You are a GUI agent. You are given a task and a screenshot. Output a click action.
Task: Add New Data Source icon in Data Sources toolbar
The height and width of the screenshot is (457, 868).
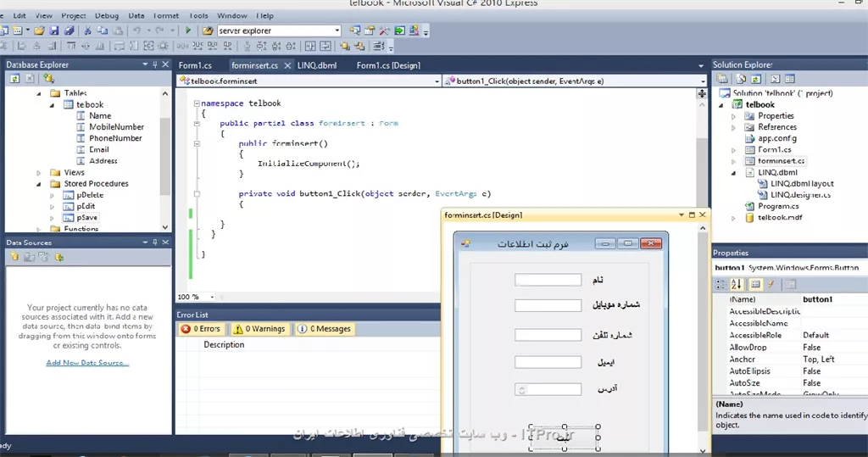15,257
